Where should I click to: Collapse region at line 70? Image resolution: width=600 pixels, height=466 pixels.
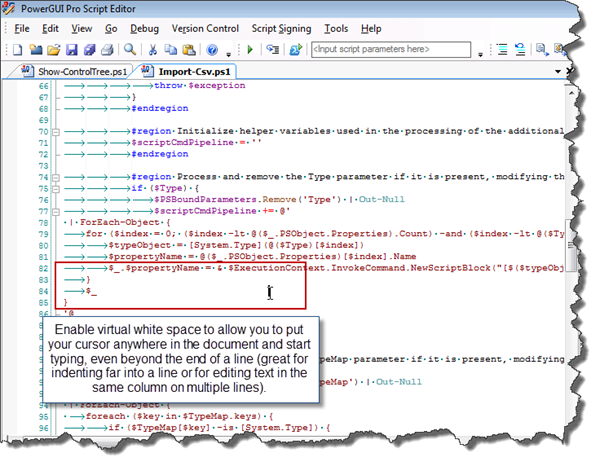click(x=56, y=132)
